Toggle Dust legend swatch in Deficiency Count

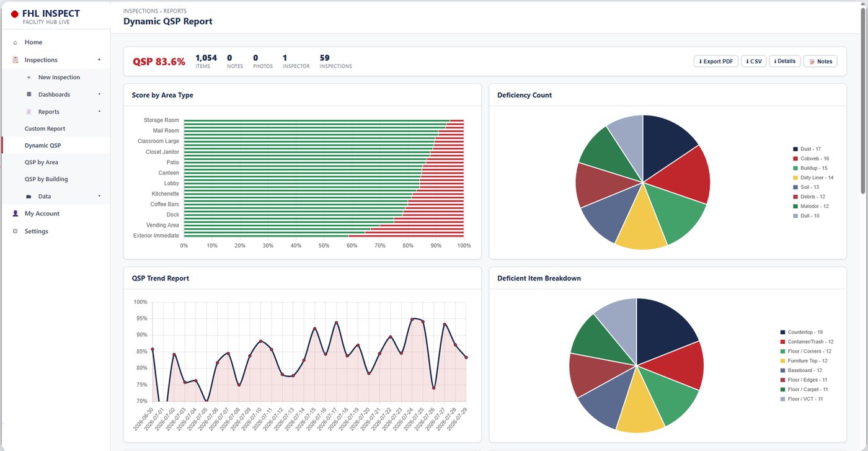click(x=795, y=149)
